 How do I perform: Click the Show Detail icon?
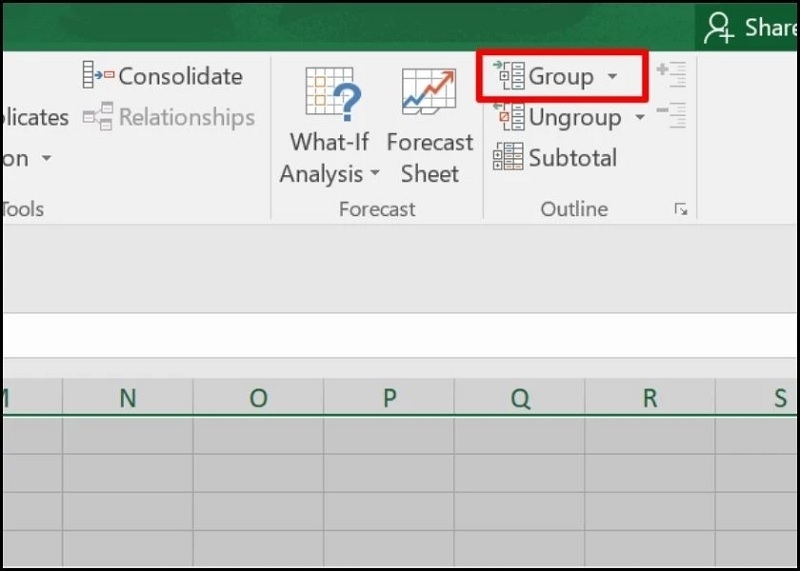[x=671, y=75]
